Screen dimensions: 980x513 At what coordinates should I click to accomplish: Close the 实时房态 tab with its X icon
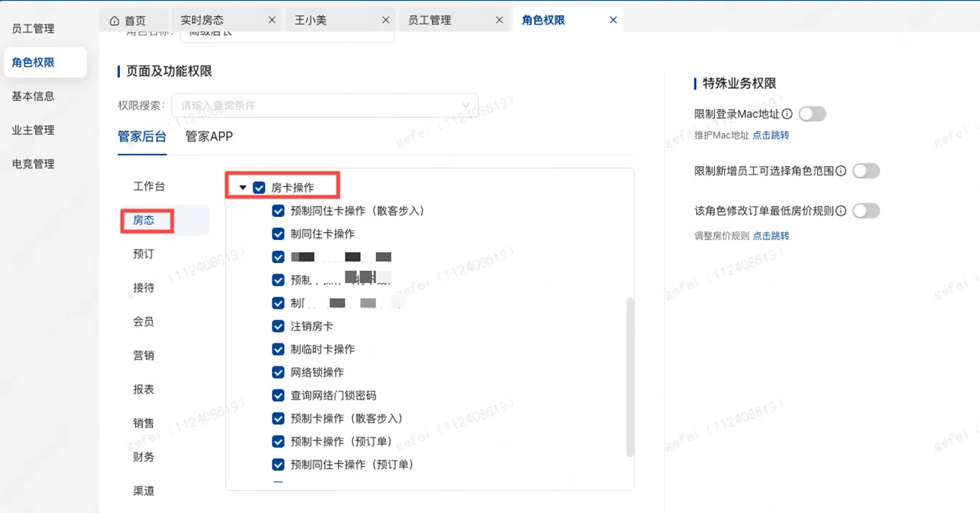[272, 19]
